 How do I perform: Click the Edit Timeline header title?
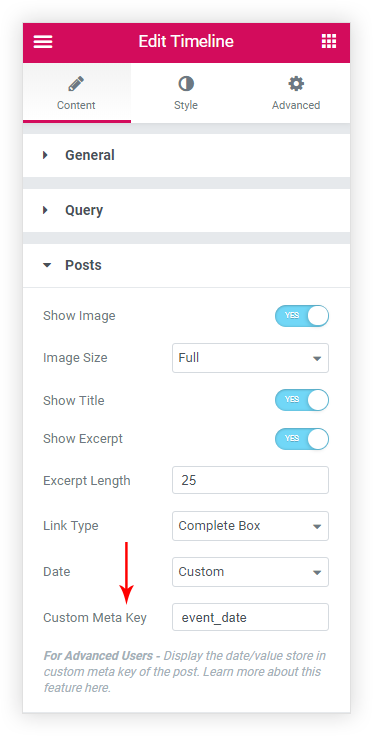[x=186, y=41]
